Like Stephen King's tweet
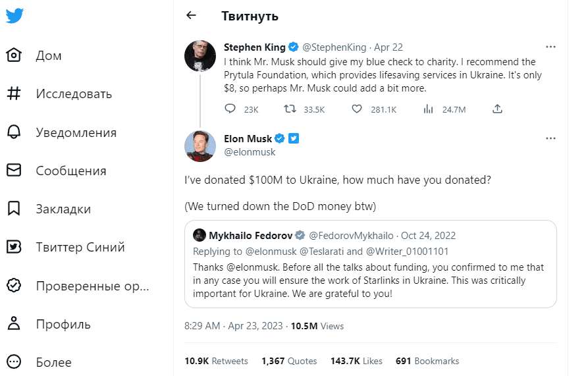This screenshot has height=376, width=588. point(356,109)
